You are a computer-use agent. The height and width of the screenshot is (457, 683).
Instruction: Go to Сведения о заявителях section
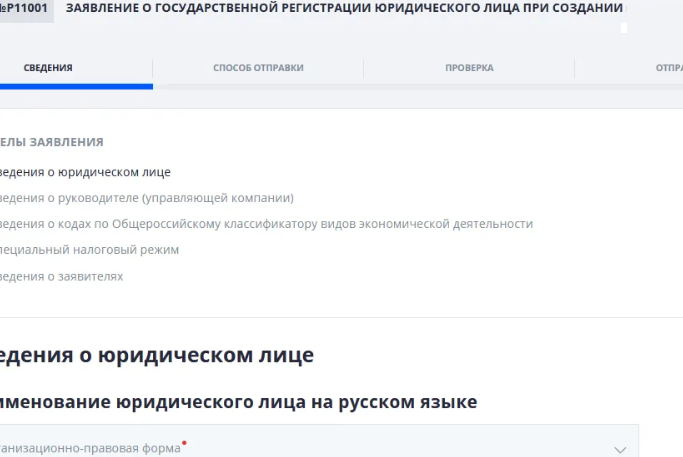click(x=62, y=276)
